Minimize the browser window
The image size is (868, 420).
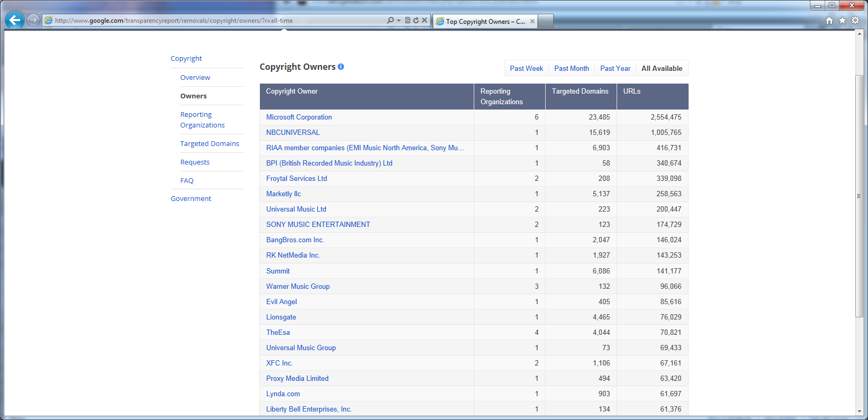coord(817,5)
